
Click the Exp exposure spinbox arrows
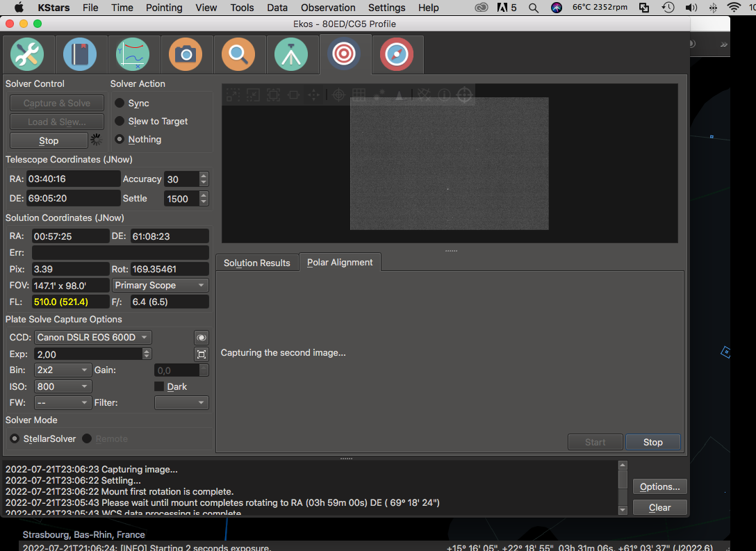[147, 354]
